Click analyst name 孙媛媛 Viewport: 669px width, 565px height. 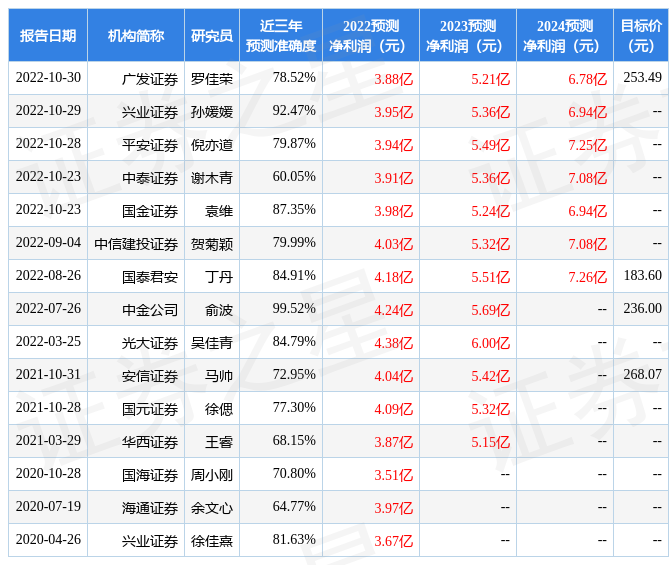pyautogui.click(x=212, y=112)
